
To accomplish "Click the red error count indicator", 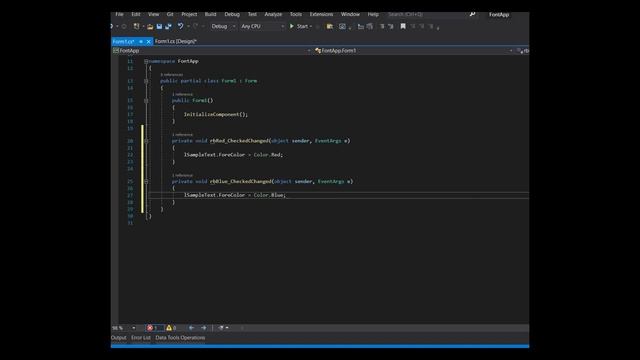I will click(x=154, y=328).
